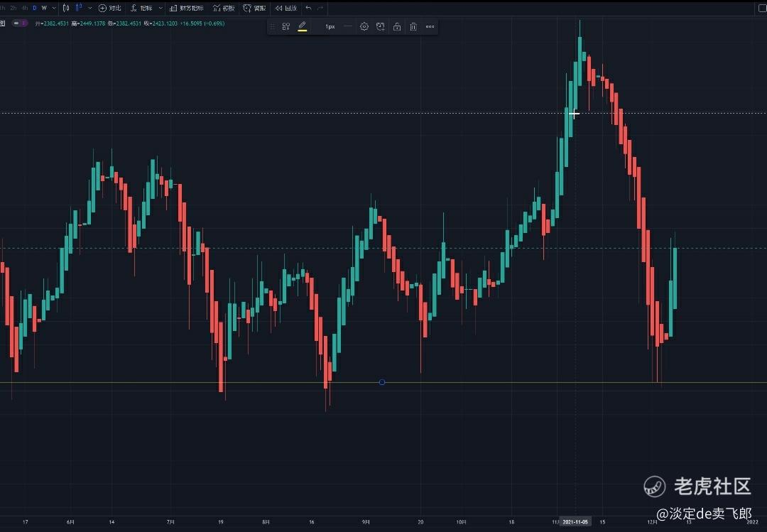The width and height of the screenshot is (767, 532).
Task: Create an alert with 警报
Action: point(255,8)
